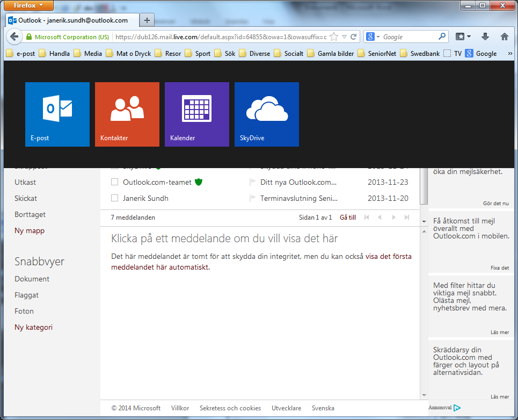Open a new tab with plus button

[x=147, y=20]
